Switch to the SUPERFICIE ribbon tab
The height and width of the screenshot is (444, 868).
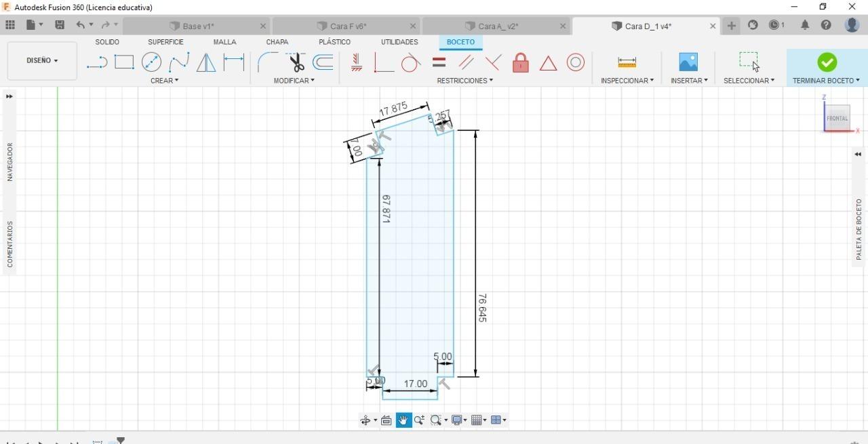tap(165, 42)
